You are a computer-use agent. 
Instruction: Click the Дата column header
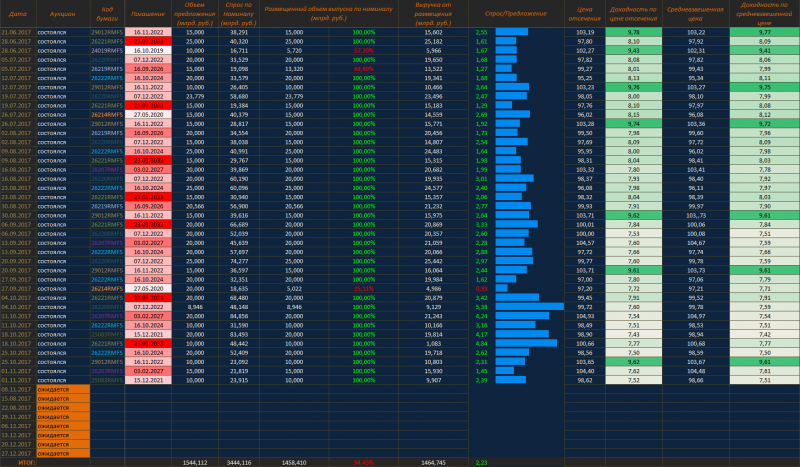pyautogui.click(x=17, y=14)
